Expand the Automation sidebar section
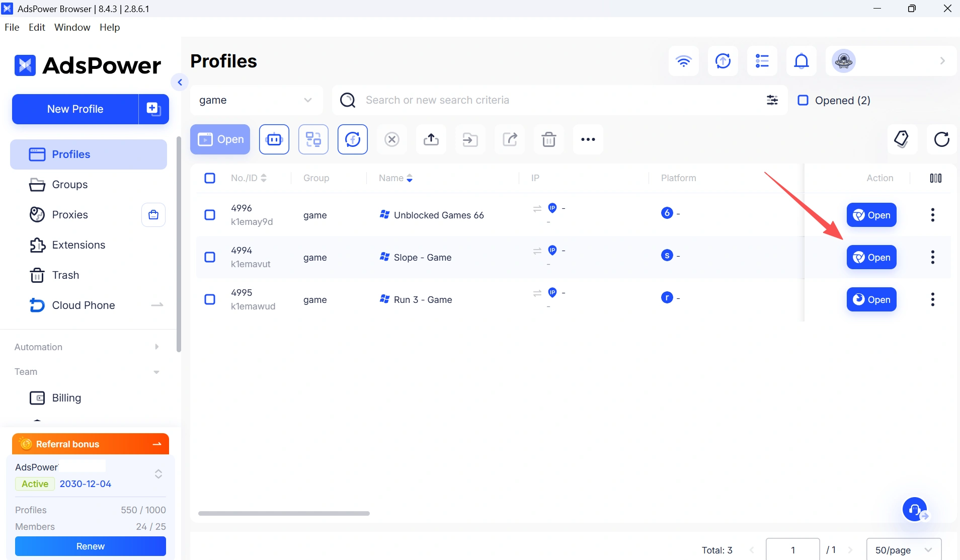 87,347
